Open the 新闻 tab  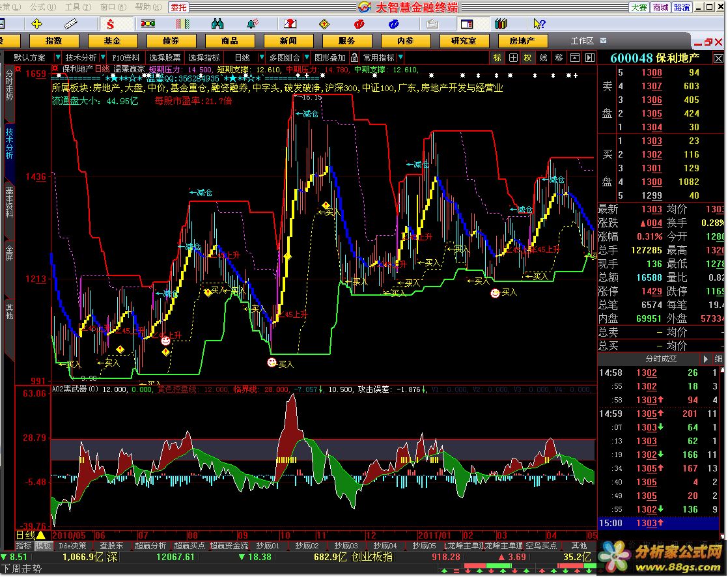click(x=288, y=41)
